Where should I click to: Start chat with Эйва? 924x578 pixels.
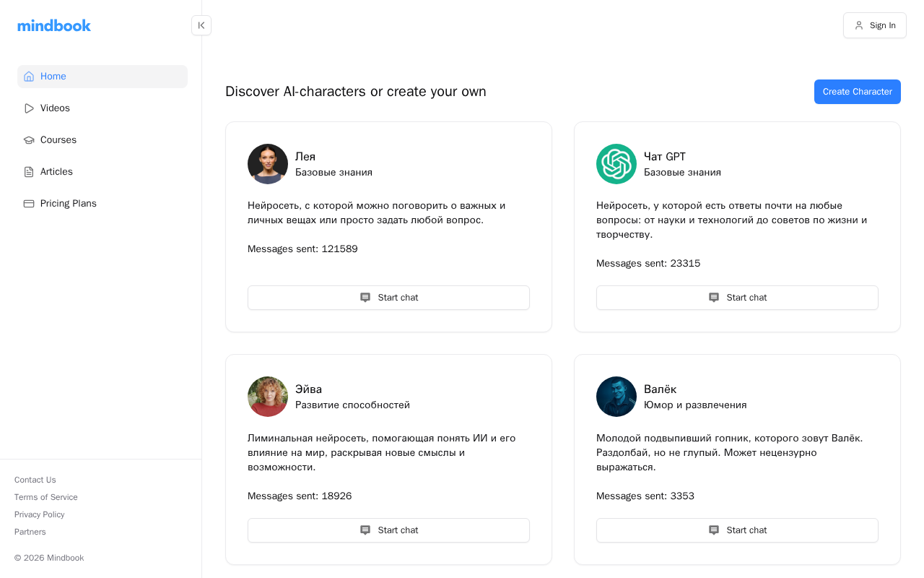(x=388, y=530)
